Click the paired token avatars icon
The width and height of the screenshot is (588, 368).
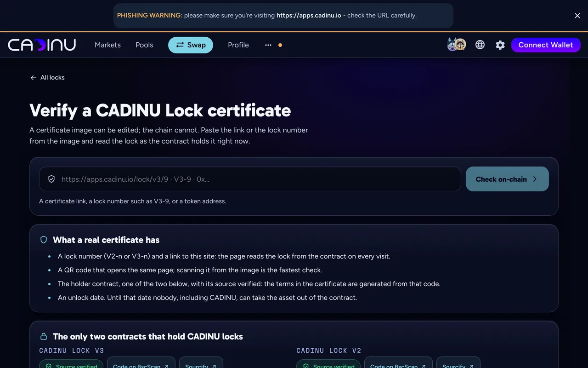pos(457,45)
